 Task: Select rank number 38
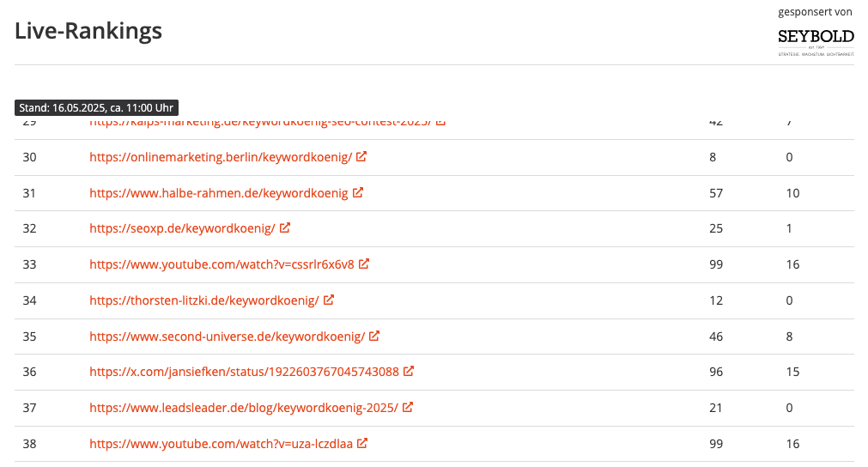tap(29, 444)
